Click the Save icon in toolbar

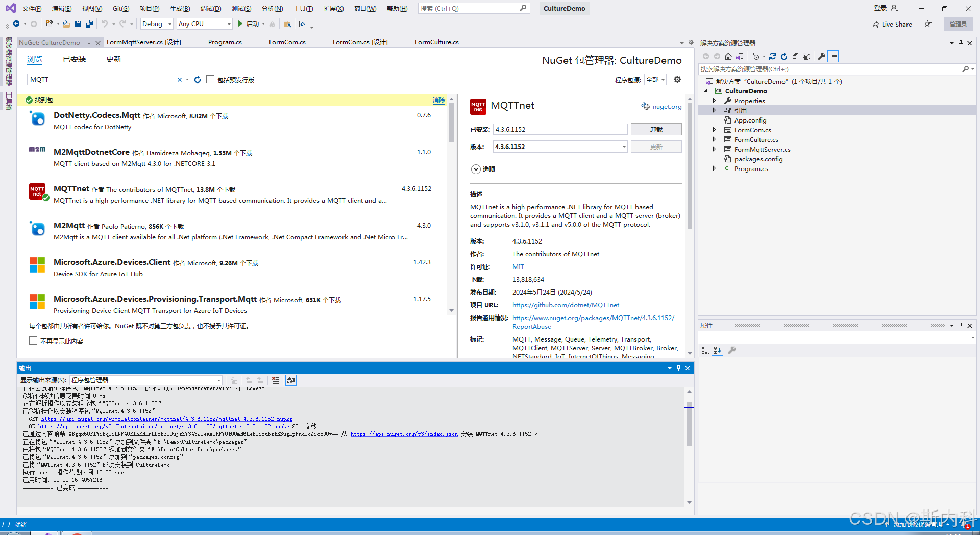pos(78,24)
